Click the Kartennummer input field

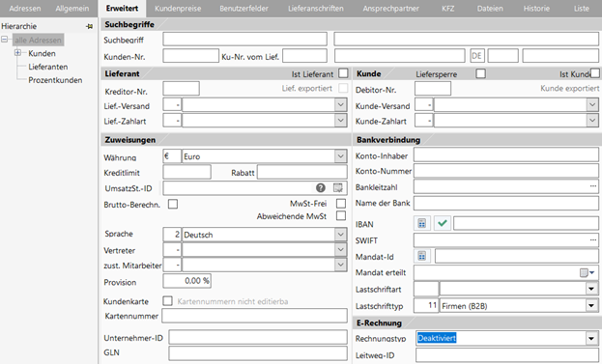(x=254, y=316)
